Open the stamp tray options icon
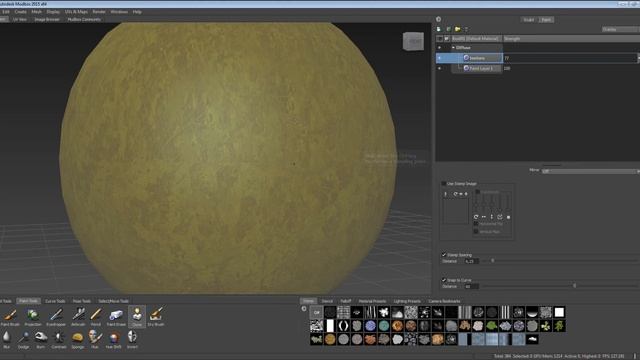 coord(304,309)
